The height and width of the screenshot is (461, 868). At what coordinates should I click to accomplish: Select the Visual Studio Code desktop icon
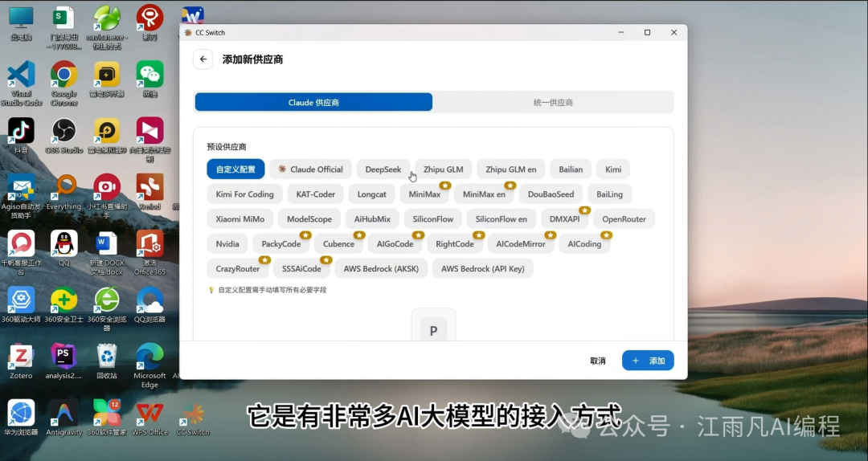click(21, 84)
